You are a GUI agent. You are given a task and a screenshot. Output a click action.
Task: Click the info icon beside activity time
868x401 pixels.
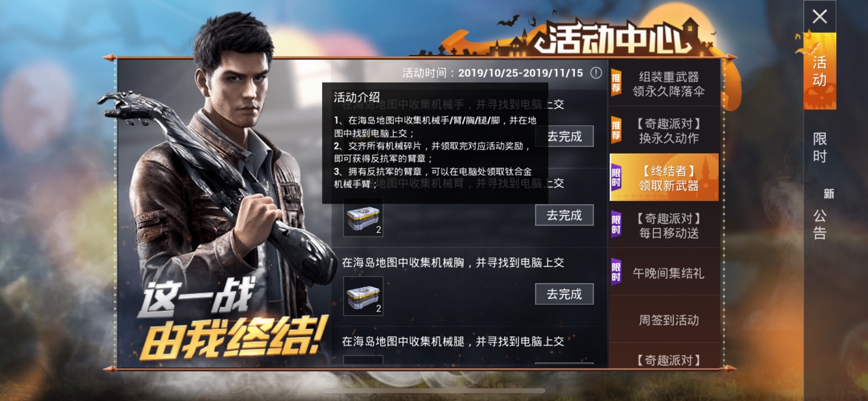click(x=595, y=72)
